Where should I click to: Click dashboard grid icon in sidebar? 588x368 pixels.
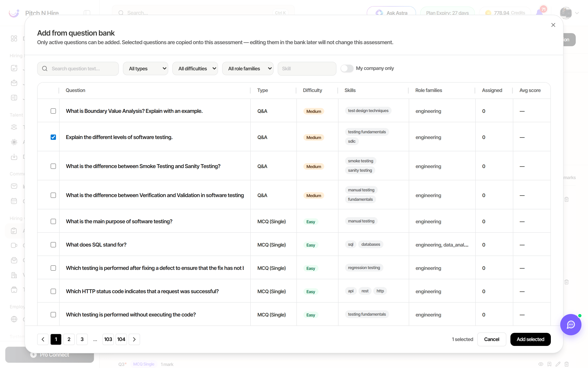(x=14, y=38)
